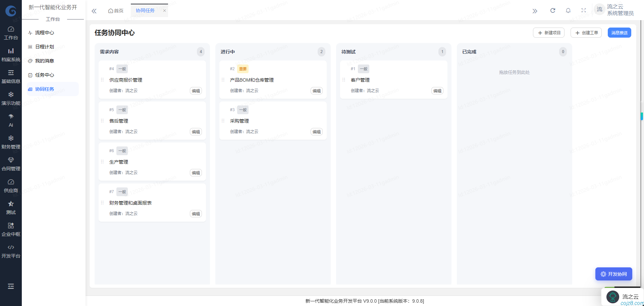644x306 pixels.
Task: Open the 工作台 workspace icon in sidebar
Action: point(11,32)
